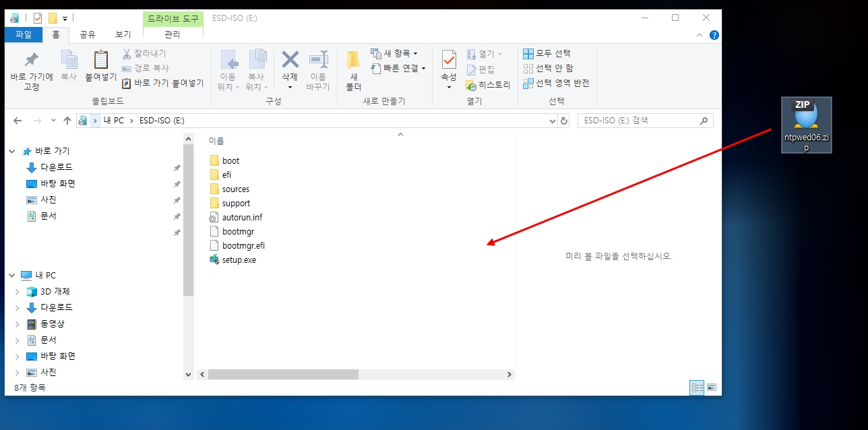Click 모두 선택 select all
Viewport: 868px width, 430px height.
point(547,53)
